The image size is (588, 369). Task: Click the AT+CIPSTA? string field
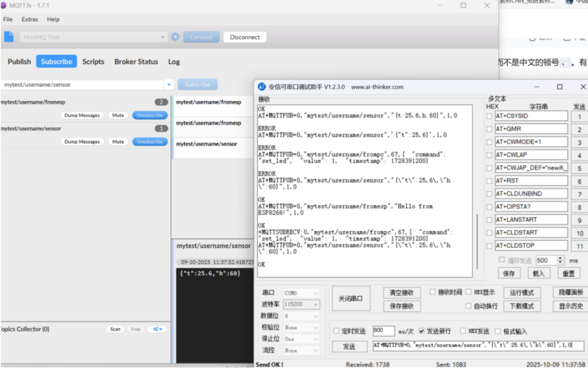pos(531,207)
